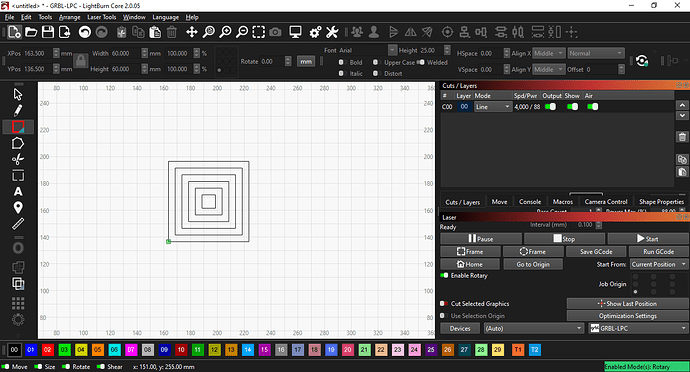Viewport: 690px width, 372px height.
Task: Switch to the Shape Properties tab
Action: click(661, 202)
